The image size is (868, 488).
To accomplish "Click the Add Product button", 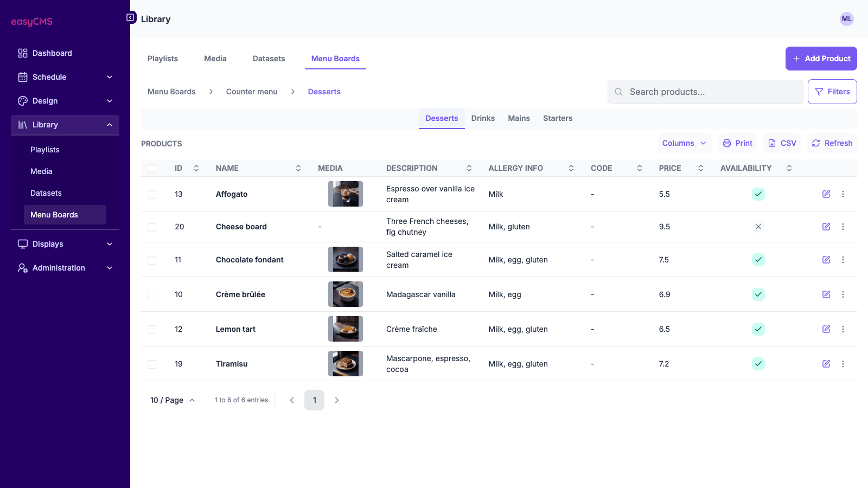I will coord(821,59).
